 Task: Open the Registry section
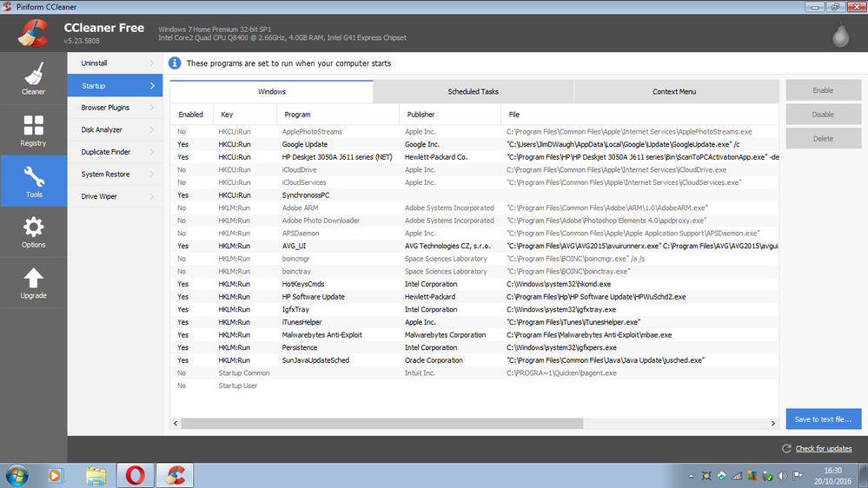33,130
